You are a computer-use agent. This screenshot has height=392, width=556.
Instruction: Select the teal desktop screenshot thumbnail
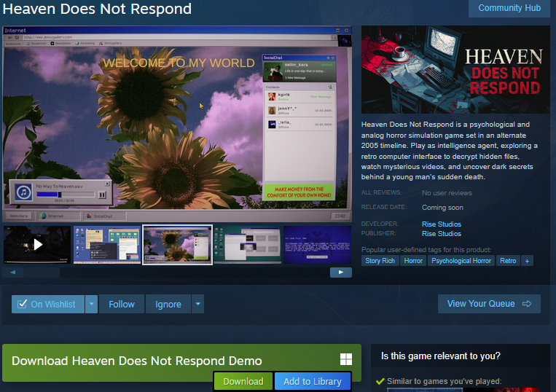(248, 245)
